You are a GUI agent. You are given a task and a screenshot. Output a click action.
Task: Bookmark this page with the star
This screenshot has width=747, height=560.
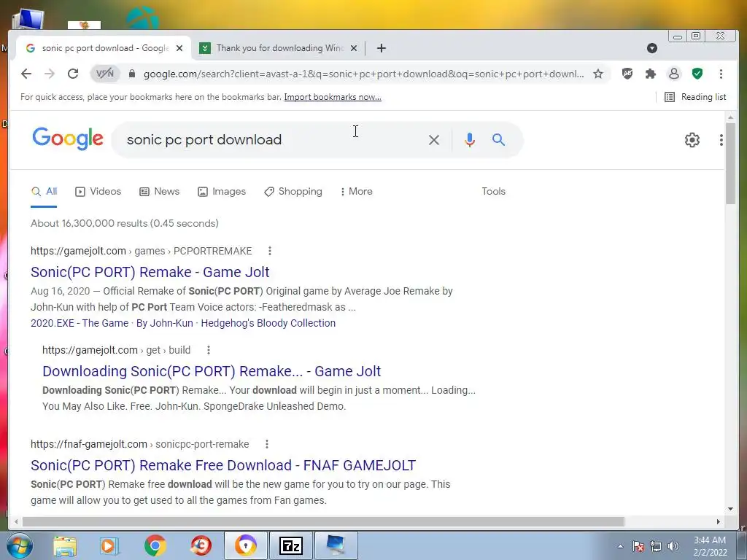click(x=598, y=74)
